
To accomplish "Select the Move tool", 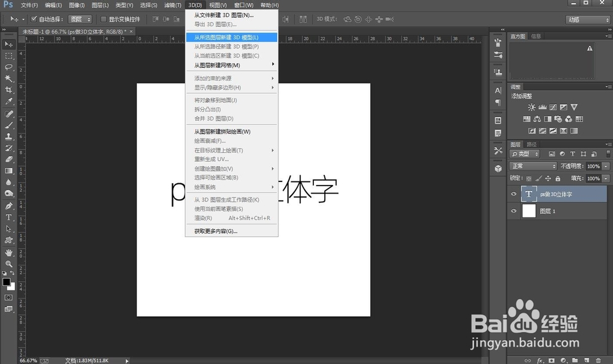I will 8,44.
